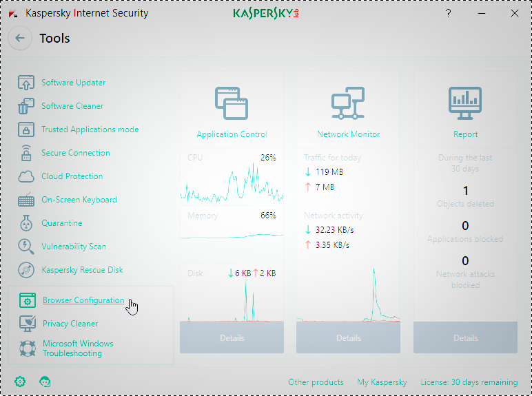
Task: Click the support agent face icon
Action: click(x=45, y=382)
